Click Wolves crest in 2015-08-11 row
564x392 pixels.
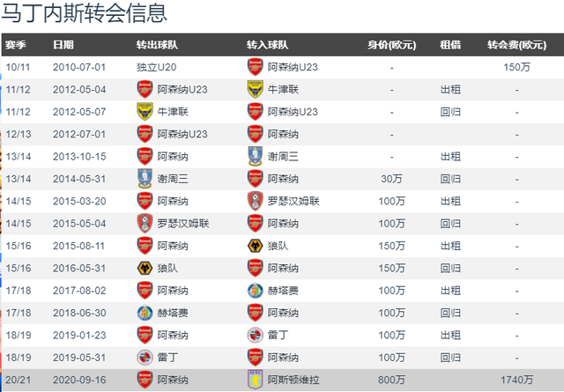(255, 246)
